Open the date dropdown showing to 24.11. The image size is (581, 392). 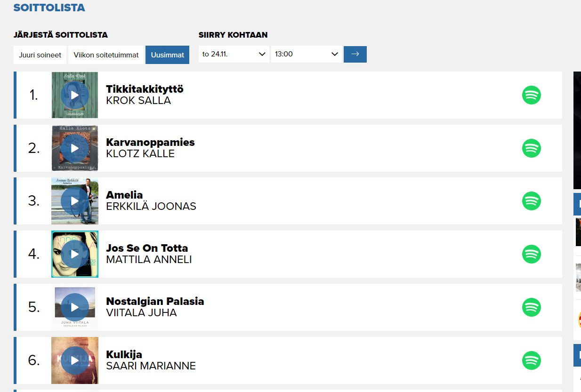(x=234, y=54)
